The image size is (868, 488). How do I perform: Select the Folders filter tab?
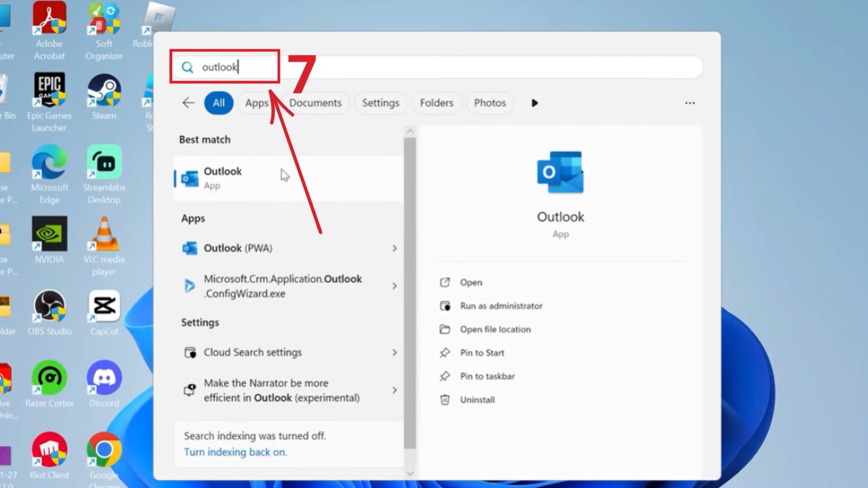(437, 103)
